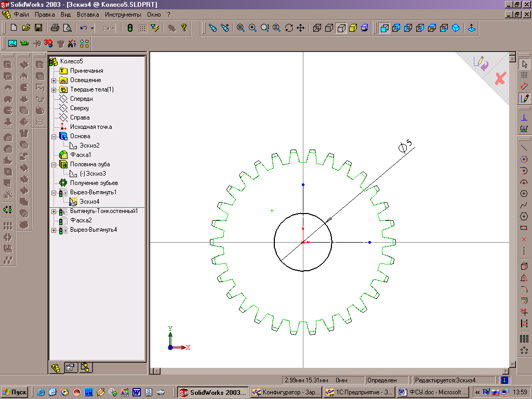
Task: Switch to Конфигуратор taskbar window
Action: click(x=286, y=393)
